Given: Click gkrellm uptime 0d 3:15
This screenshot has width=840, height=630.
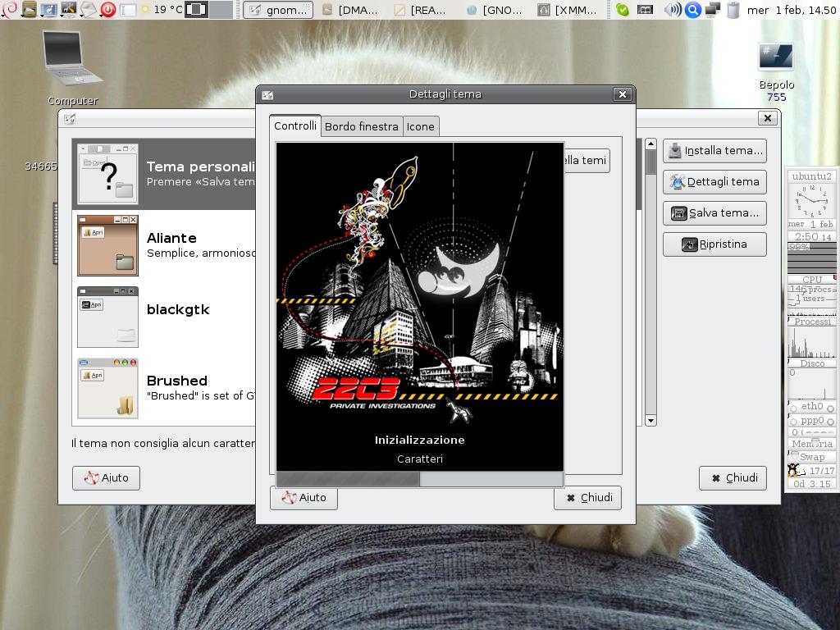Looking at the screenshot, I should pyautogui.click(x=812, y=484).
